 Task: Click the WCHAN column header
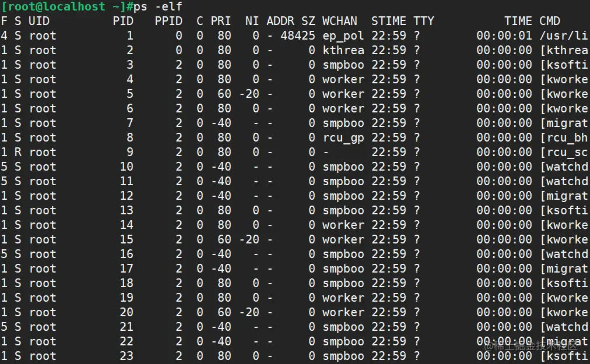click(339, 21)
